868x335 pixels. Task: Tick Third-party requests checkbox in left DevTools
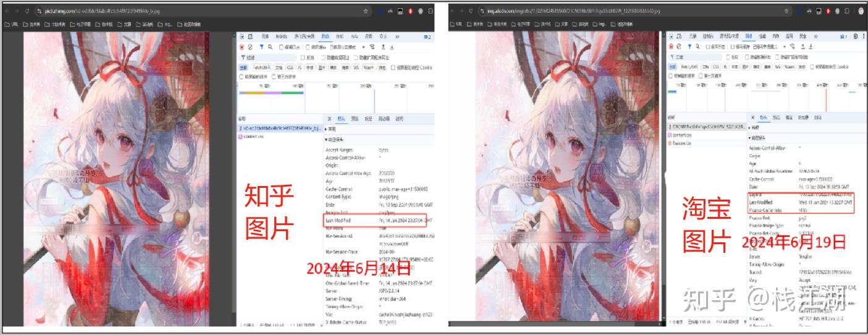(x=274, y=77)
